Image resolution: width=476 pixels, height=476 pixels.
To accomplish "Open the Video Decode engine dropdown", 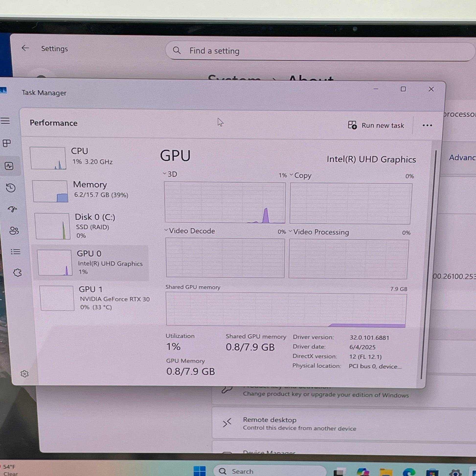I will coord(190,231).
